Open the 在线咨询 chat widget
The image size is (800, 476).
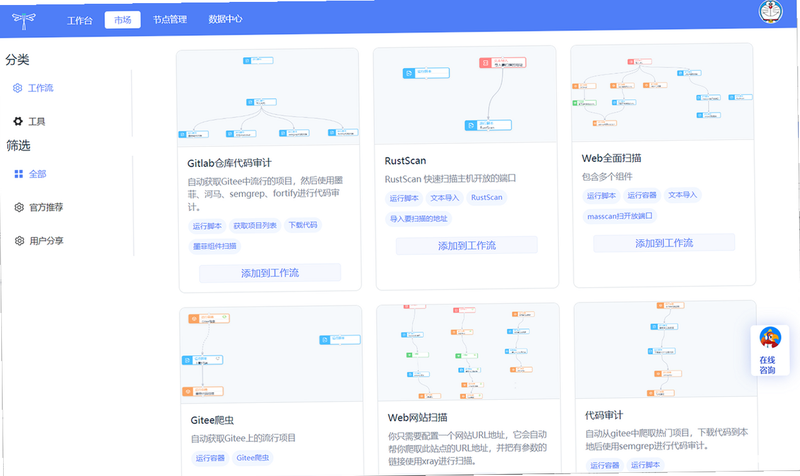point(769,352)
